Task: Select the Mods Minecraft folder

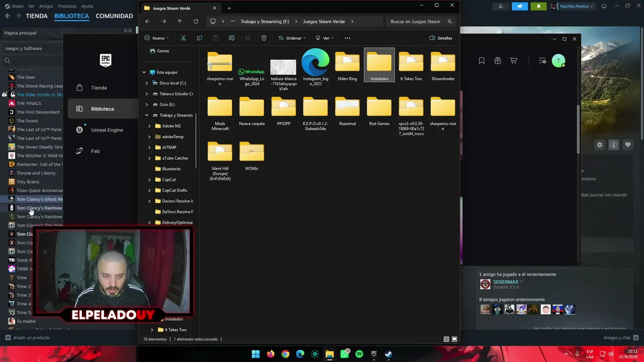Action: click(220, 114)
